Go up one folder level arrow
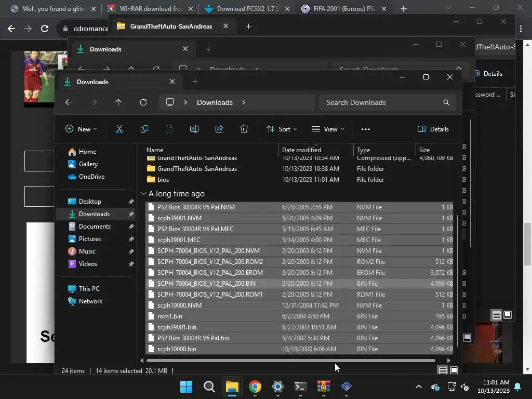Screen dimensions: 532x399 [x=118, y=102]
